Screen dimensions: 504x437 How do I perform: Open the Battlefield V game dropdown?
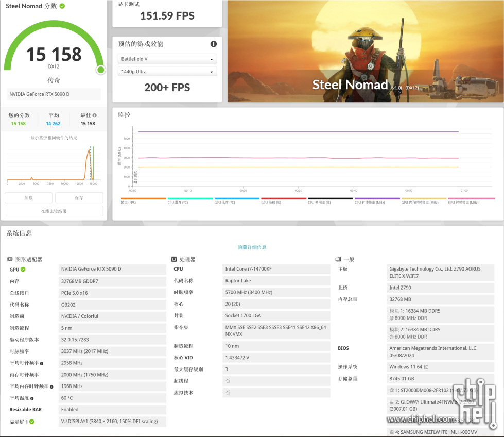pyautogui.click(x=167, y=59)
